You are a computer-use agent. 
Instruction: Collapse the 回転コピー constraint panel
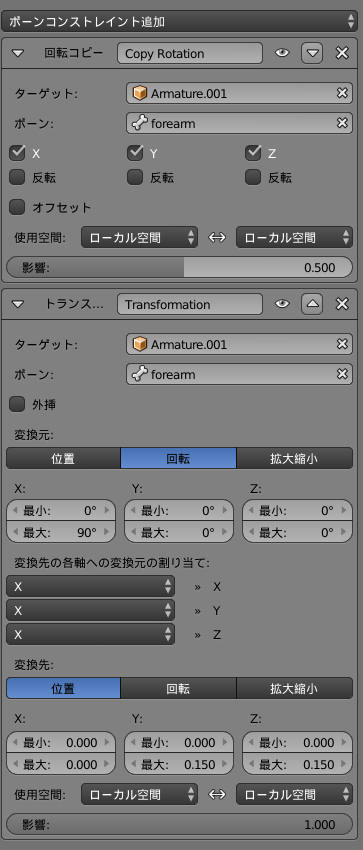[x=18, y=53]
